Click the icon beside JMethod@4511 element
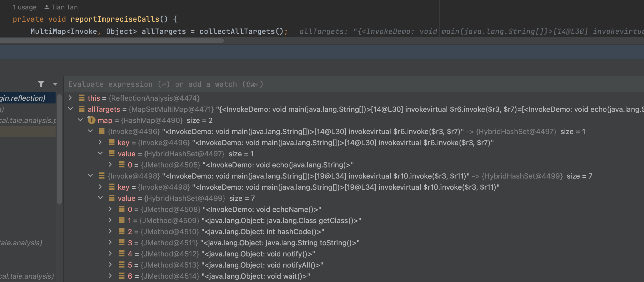Viewport: 644px width, 282px height. click(122, 242)
